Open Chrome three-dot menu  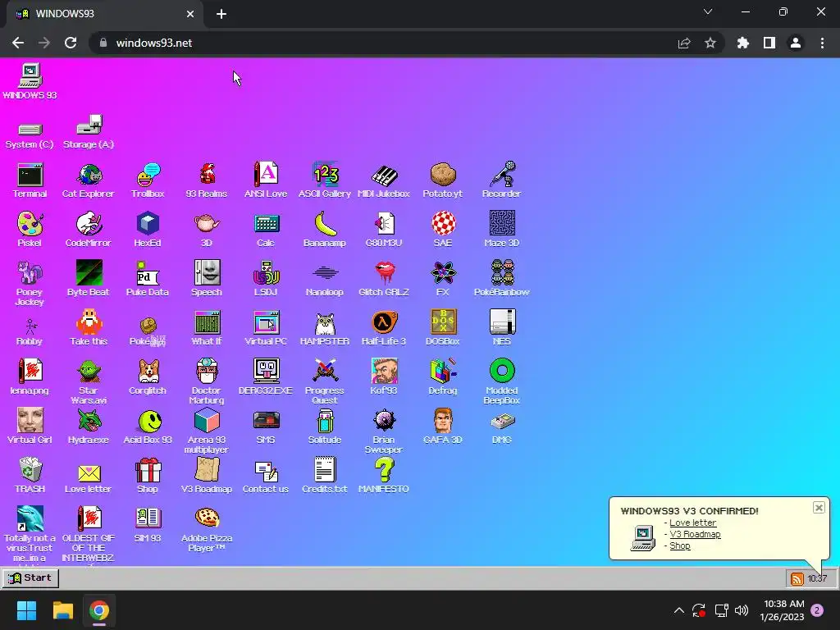(822, 43)
